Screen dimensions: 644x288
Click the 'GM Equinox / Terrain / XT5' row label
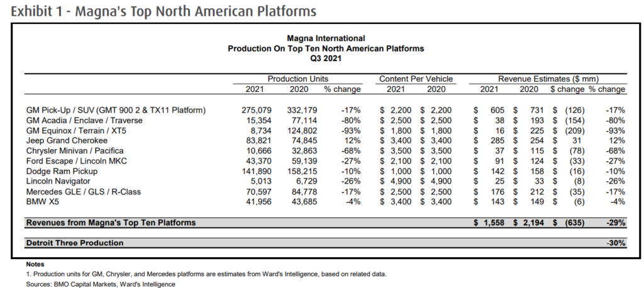(77, 131)
